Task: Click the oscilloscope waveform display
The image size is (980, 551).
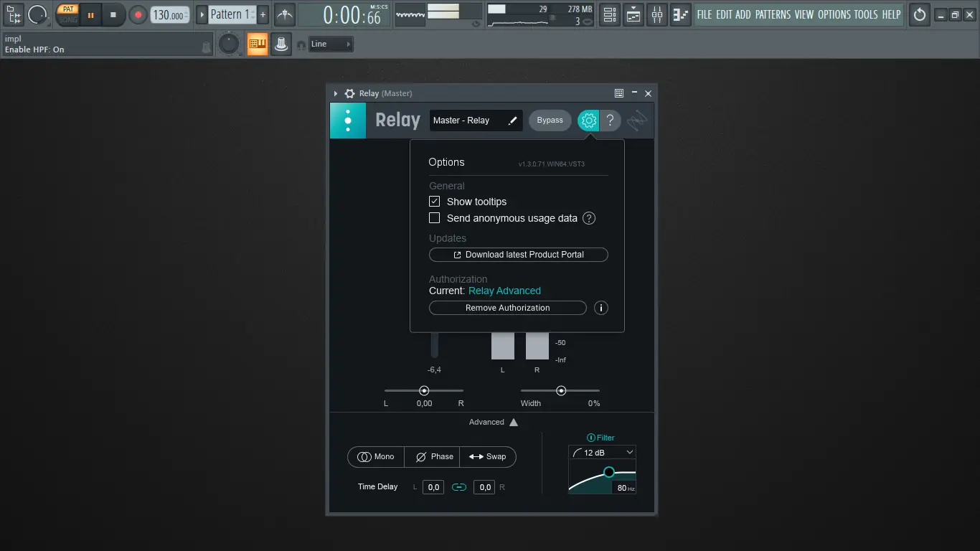Action: click(410, 14)
